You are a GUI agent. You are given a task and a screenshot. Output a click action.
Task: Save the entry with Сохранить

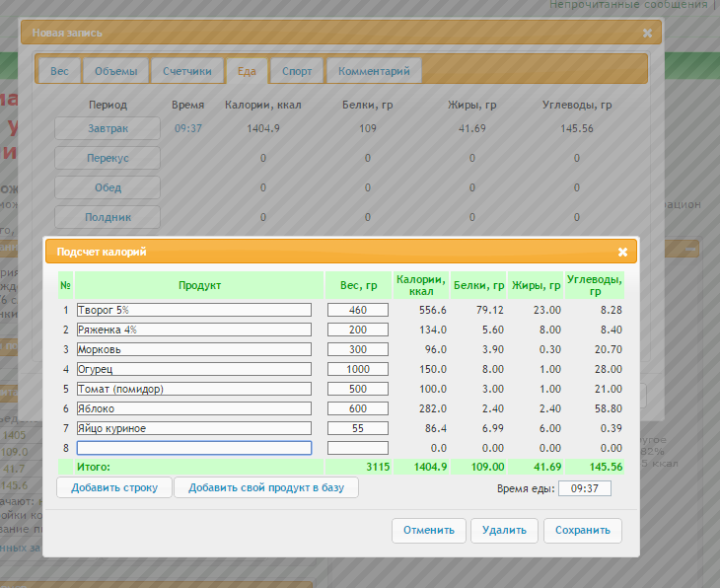[583, 530]
